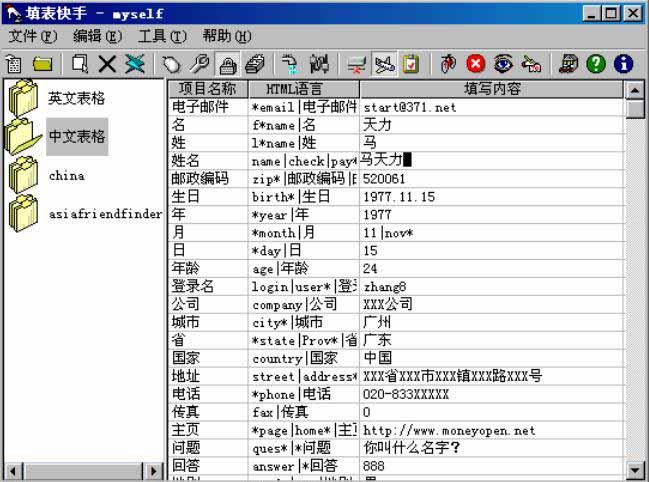The height and width of the screenshot is (482, 649).
Task: Click the red circle X stop icon
Action: pyautogui.click(x=475, y=64)
